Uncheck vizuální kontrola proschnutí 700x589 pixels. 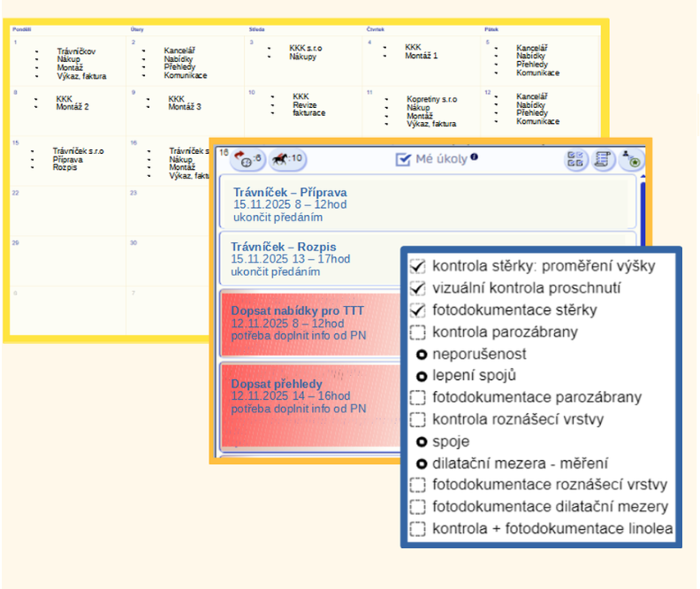418,288
